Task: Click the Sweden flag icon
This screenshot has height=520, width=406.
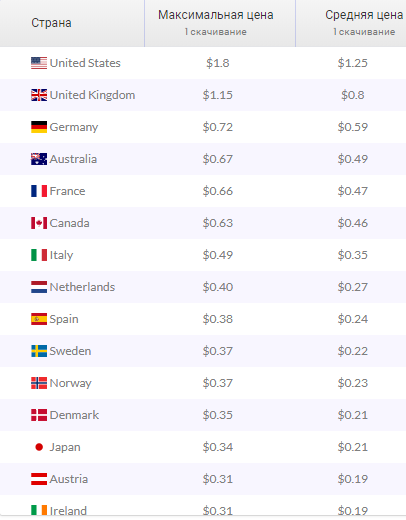Action: coord(39,351)
